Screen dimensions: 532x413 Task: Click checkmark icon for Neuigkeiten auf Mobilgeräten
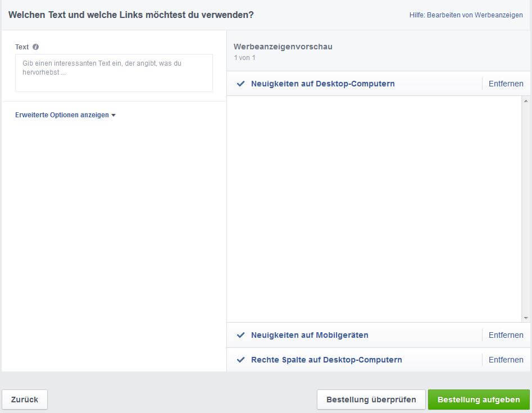point(240,335)
